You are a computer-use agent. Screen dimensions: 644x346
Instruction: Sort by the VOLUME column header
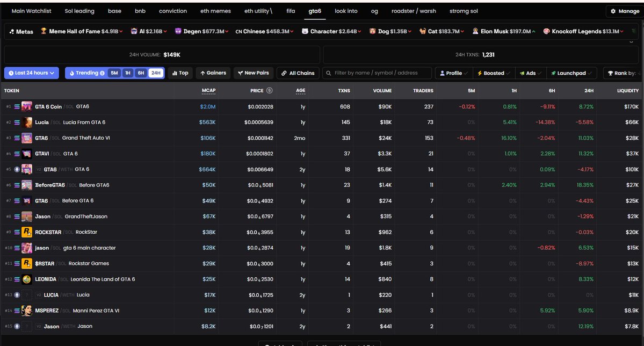tap(382, 90)
